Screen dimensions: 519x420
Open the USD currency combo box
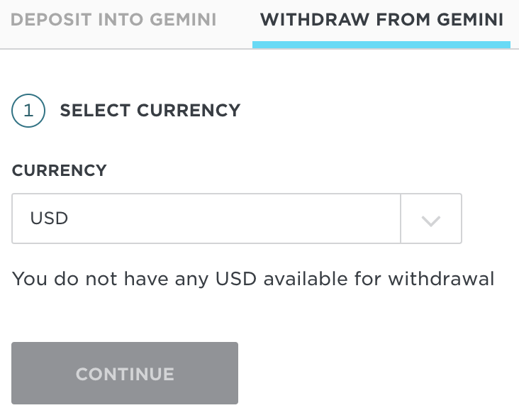(206, 219)
